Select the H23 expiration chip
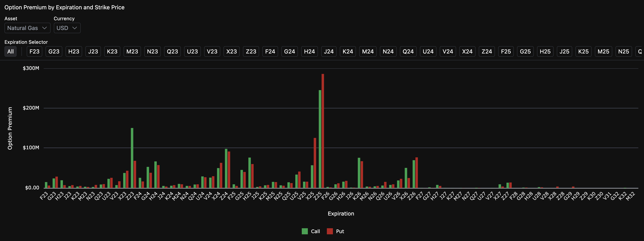Viewport: 644px width, 241px height. click(74, 52)
